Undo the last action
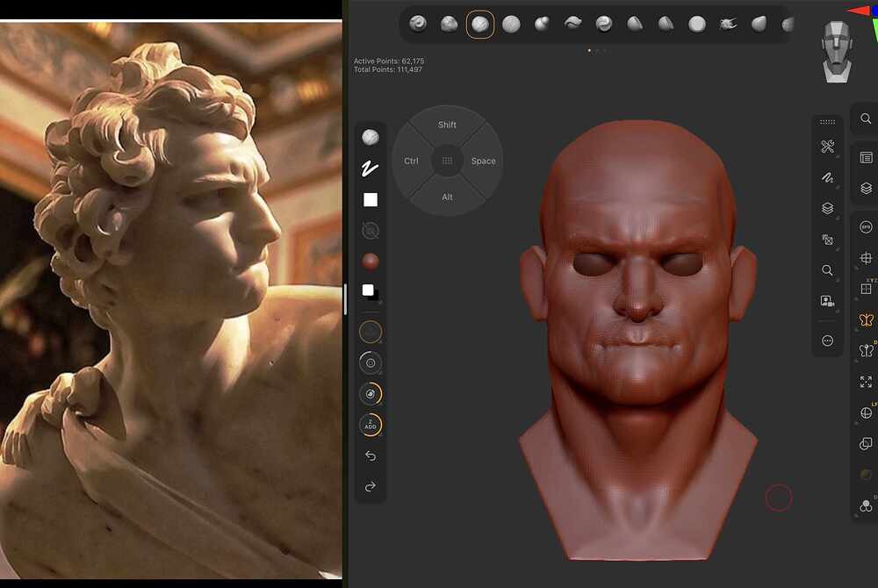Screen dimensions: 878x588 tap(371, 456)
